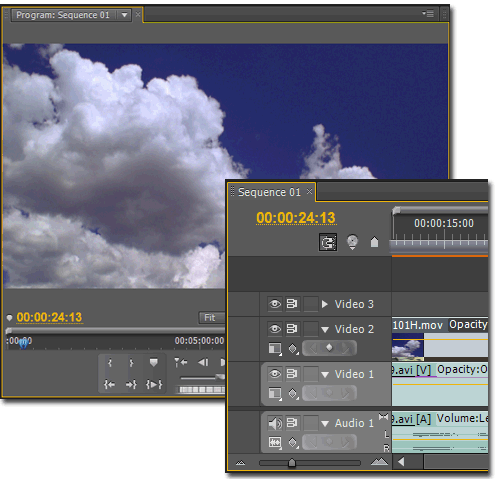Toggle the Video 1 track lock box
Image resolution: width=500 pixels, height=479 pixels.
(311, 374)
